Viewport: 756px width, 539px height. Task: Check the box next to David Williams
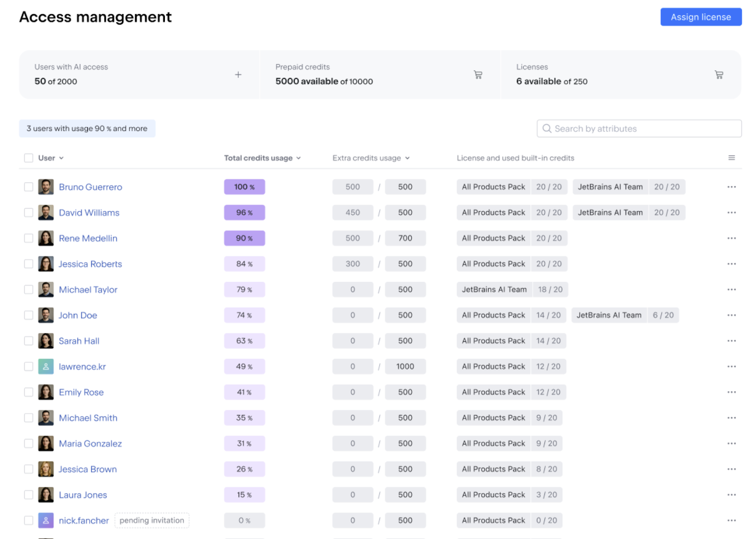(x=29, y=213)
